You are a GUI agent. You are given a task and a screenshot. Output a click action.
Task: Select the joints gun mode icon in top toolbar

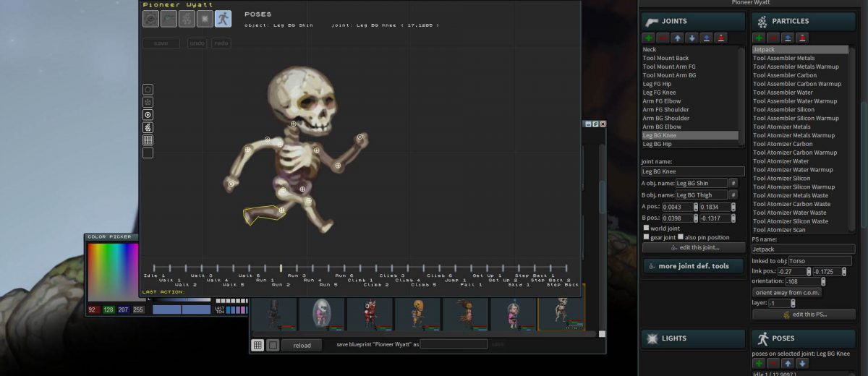pyautogui.click(x=169, y=19)
